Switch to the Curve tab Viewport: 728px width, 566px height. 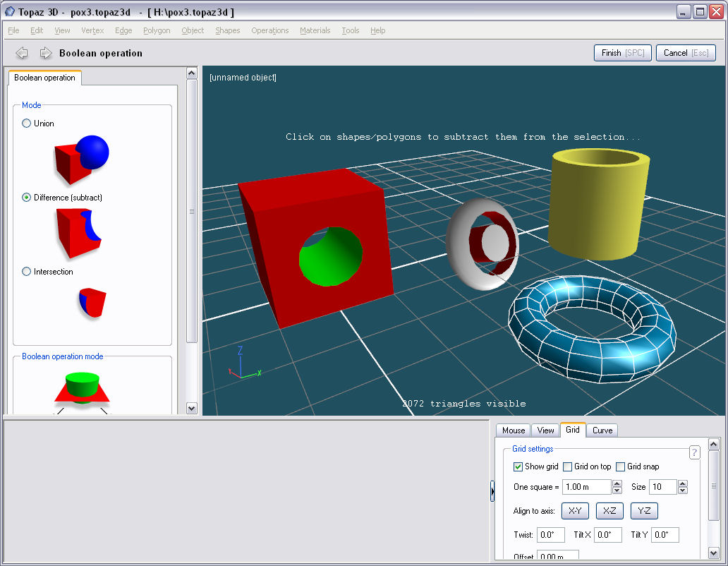coord(602,430)
